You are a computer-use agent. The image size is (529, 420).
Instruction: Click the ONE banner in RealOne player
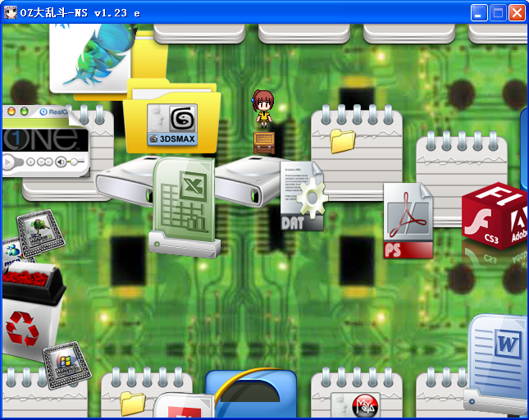click(x=46, y=139)
